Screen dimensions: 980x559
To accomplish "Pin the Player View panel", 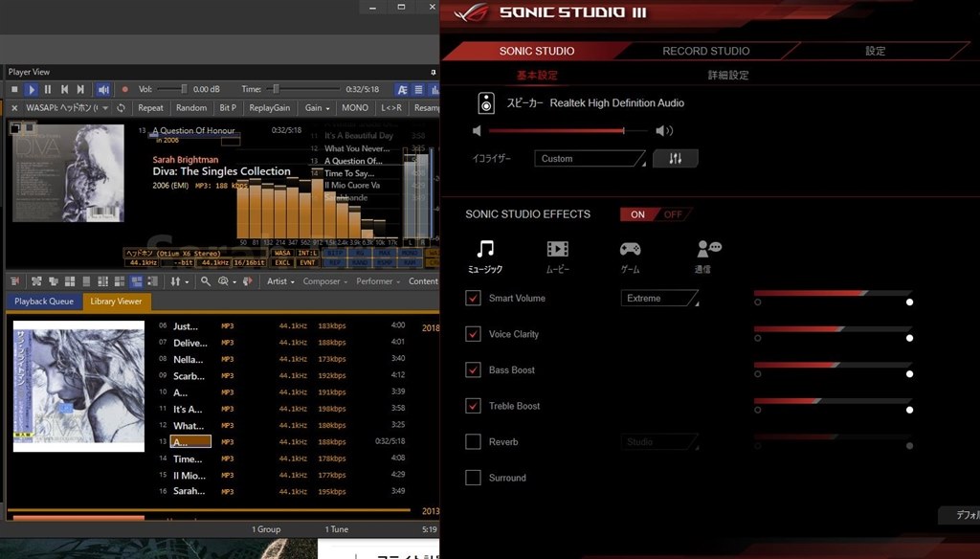I will tap(433, 72).
